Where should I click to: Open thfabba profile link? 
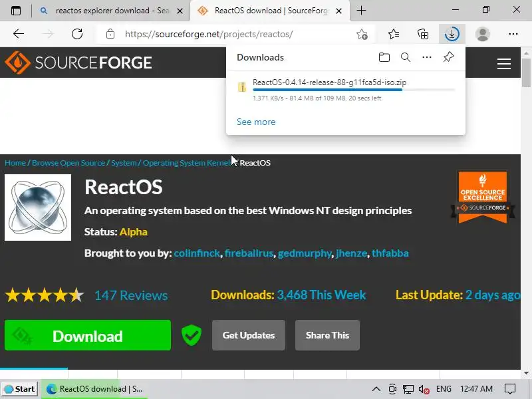pyautogui.click(x=390, y=253)
